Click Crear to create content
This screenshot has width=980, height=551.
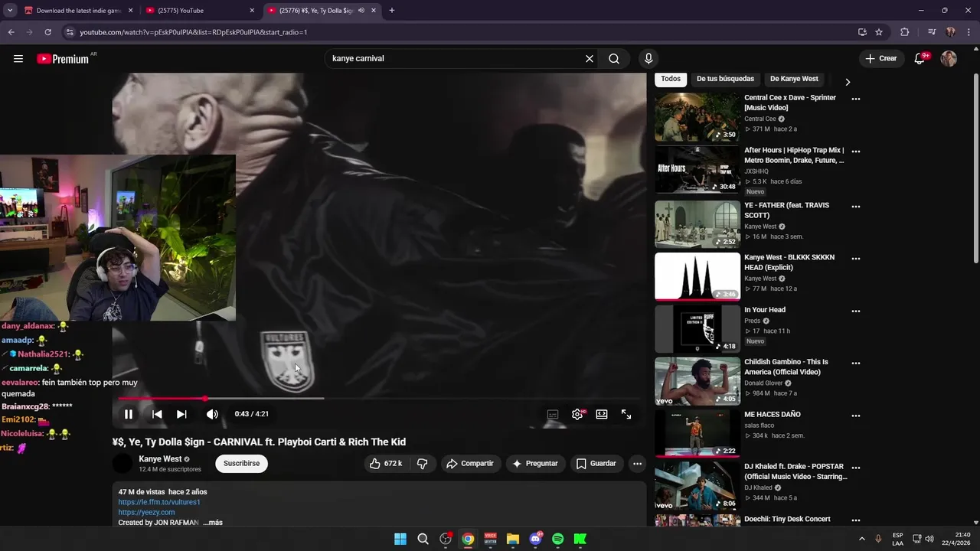880,58
